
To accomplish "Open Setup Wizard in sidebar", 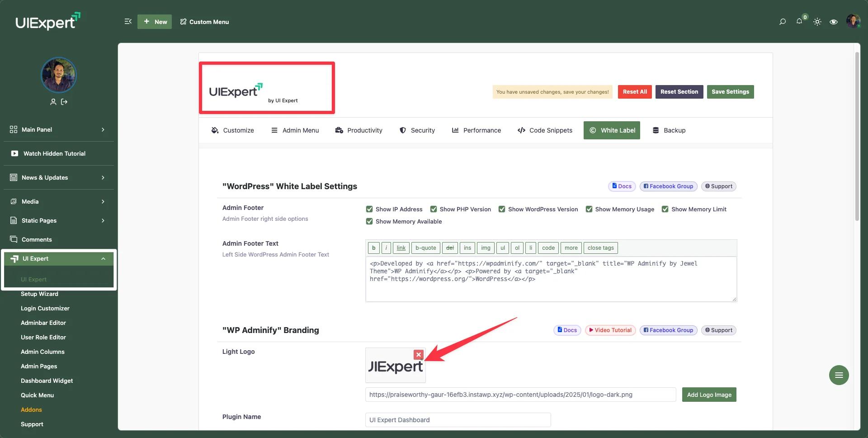I will click(39, 294).
